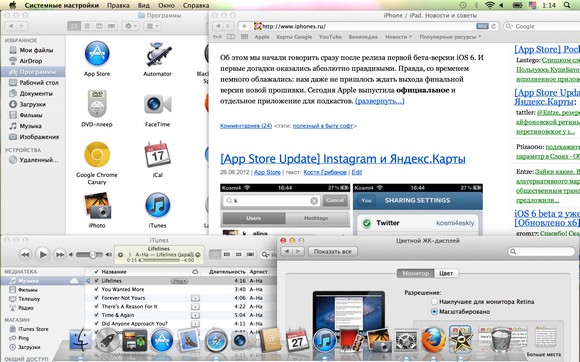Uncheck Did Anyone Approach You? checkbox
Image resolution: width=580 pixels, height=362 pixels.
pos(96,324)
